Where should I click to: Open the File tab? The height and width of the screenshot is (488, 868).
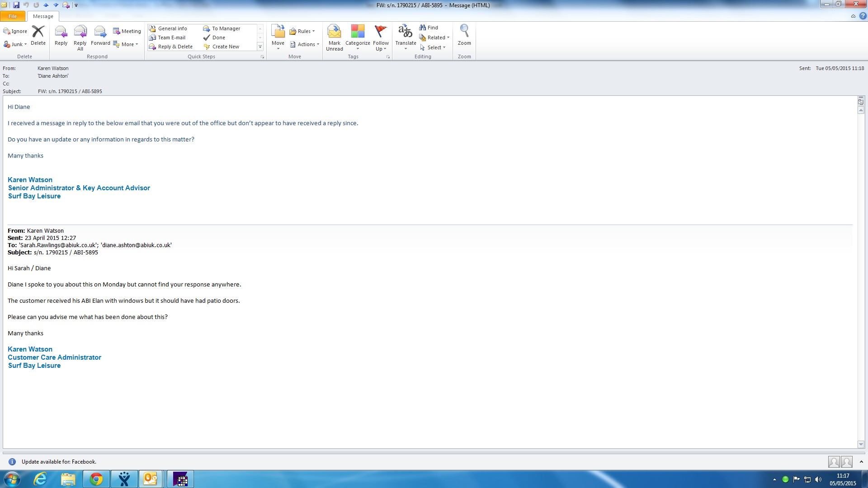tap(13, 16)
